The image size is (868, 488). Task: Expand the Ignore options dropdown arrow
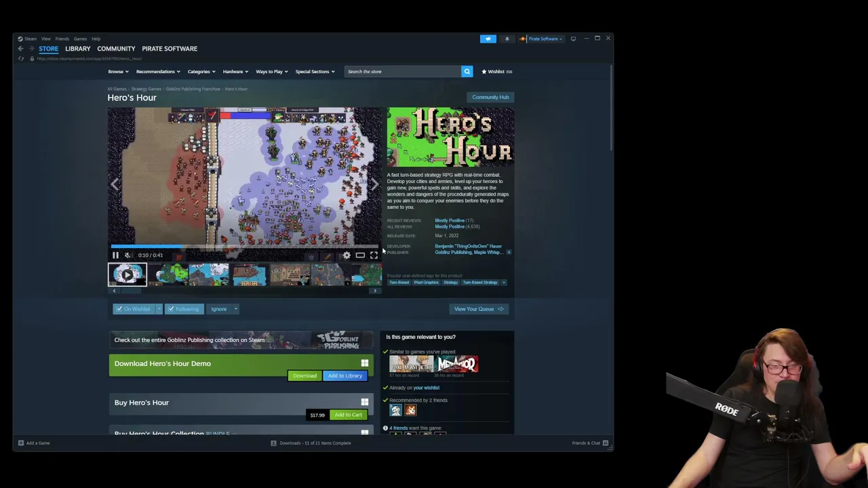[x=235, y=309]
